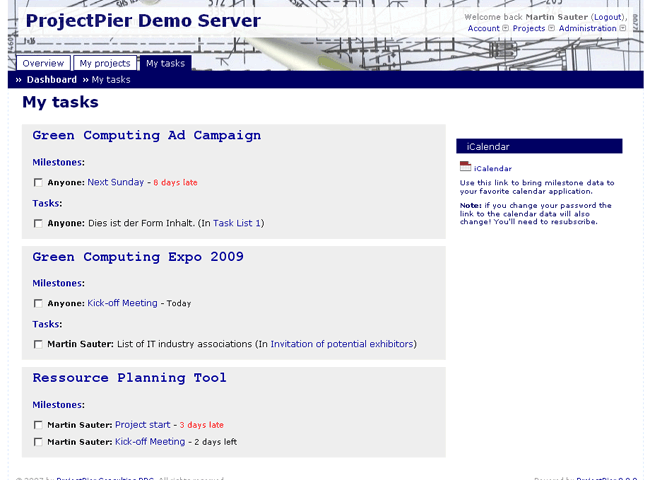The height and width of the screenshot is (480, 650).
Task: Click the iCalendar text link in sidebar
Action: (492, 169)
